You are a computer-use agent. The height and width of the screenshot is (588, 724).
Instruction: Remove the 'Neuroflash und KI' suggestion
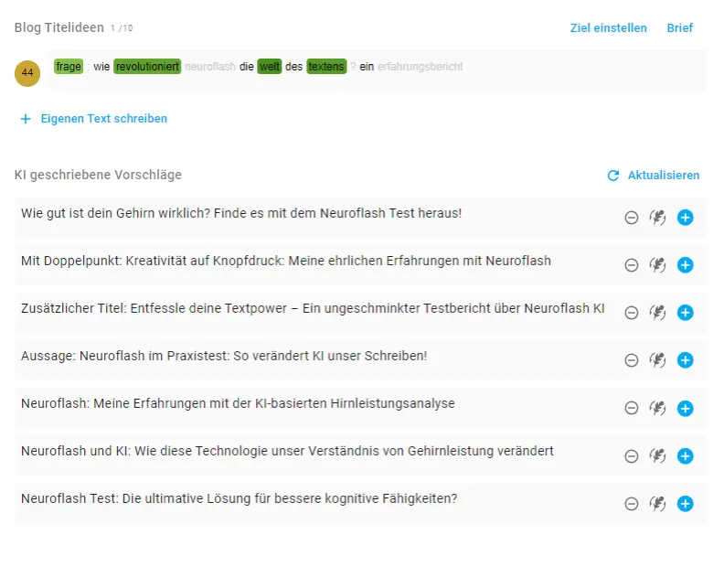click(631, 456)
